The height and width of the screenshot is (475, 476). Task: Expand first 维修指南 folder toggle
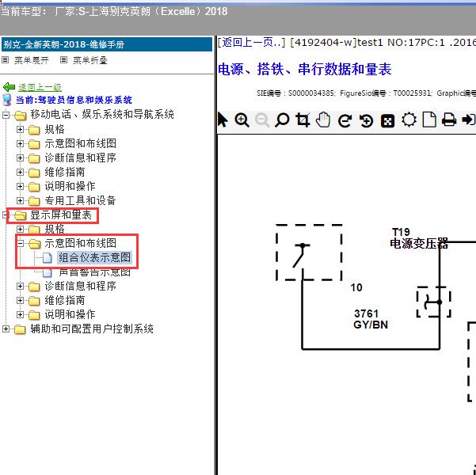(20, 172)
